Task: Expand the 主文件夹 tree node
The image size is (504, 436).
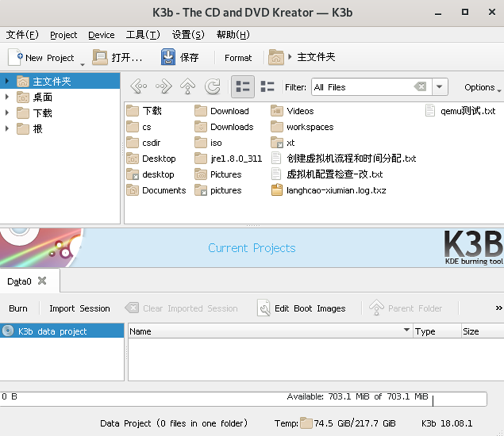Action: [x=7, y=81]
